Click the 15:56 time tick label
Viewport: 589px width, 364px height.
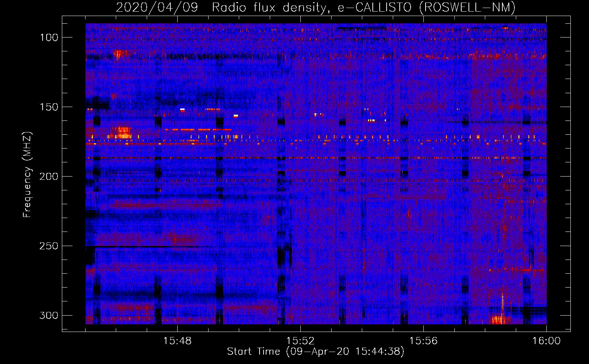tap(423, 341)
